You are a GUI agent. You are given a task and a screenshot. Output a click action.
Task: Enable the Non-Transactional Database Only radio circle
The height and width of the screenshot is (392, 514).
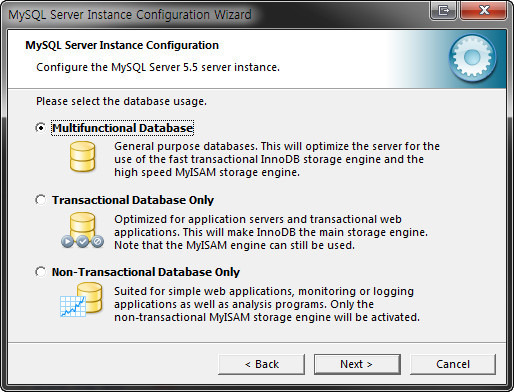[x=41, y=272]
